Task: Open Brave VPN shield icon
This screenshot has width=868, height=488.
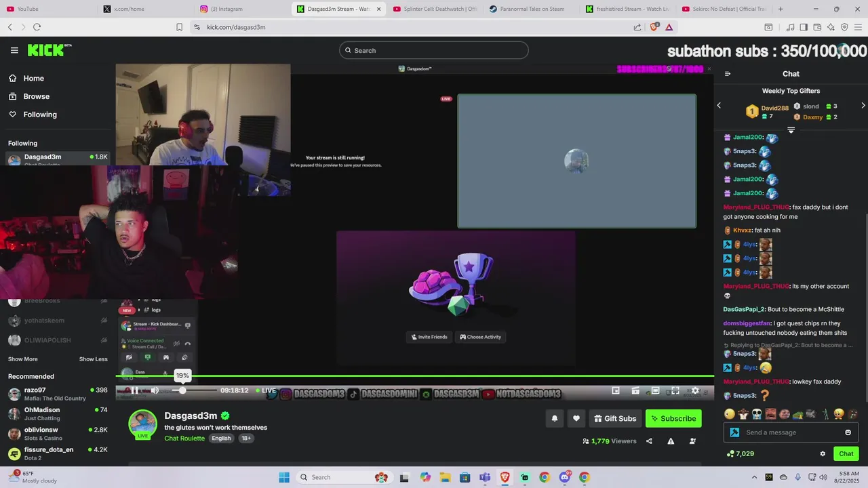Action: [844, 27]
